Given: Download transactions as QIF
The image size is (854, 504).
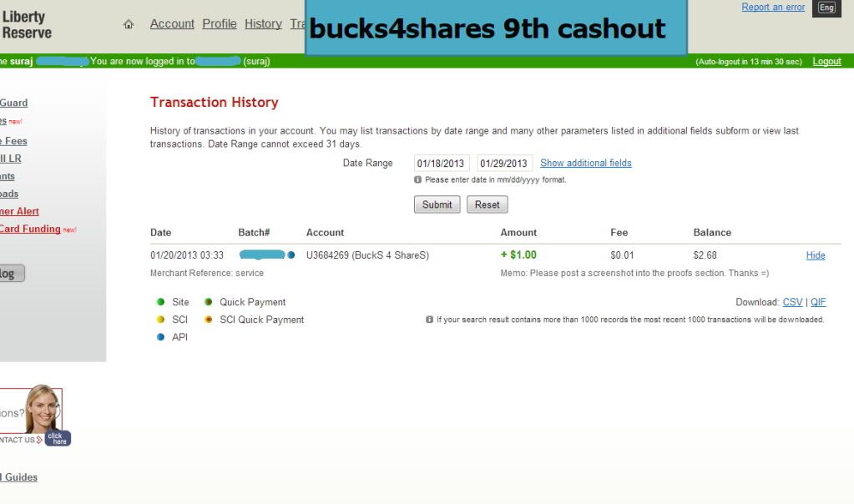Looking at the screenshot, I should click(x=818, y=302).
